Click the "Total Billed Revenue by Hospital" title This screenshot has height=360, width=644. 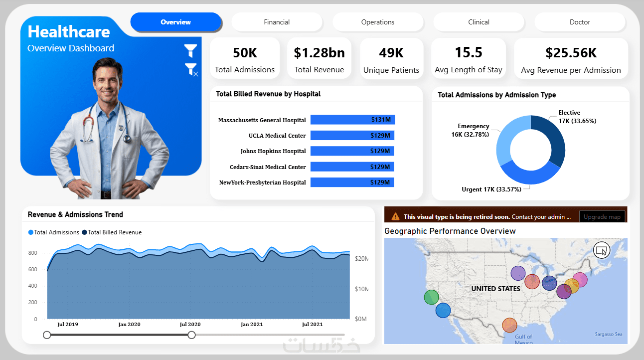[x=268, y=94]
